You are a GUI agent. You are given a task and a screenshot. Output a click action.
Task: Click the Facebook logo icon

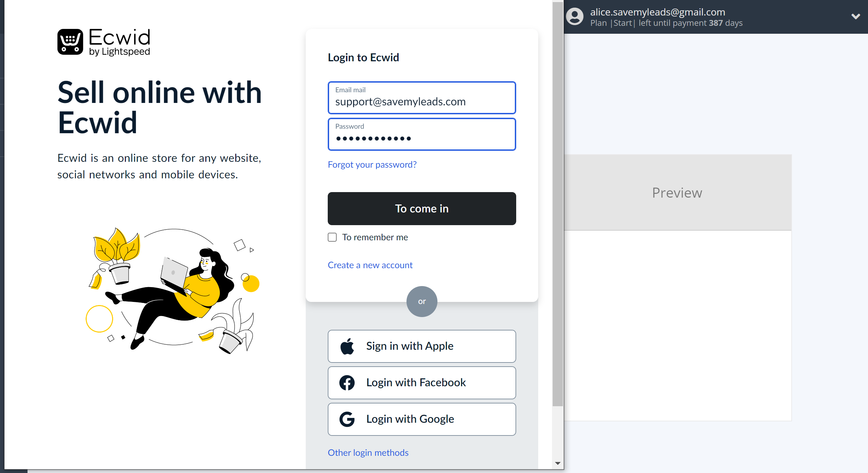(347, 383)
